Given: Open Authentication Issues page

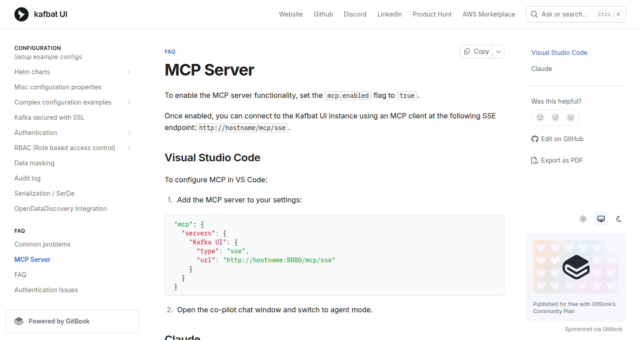Looking at the screenshot, I should pos(46,290).
